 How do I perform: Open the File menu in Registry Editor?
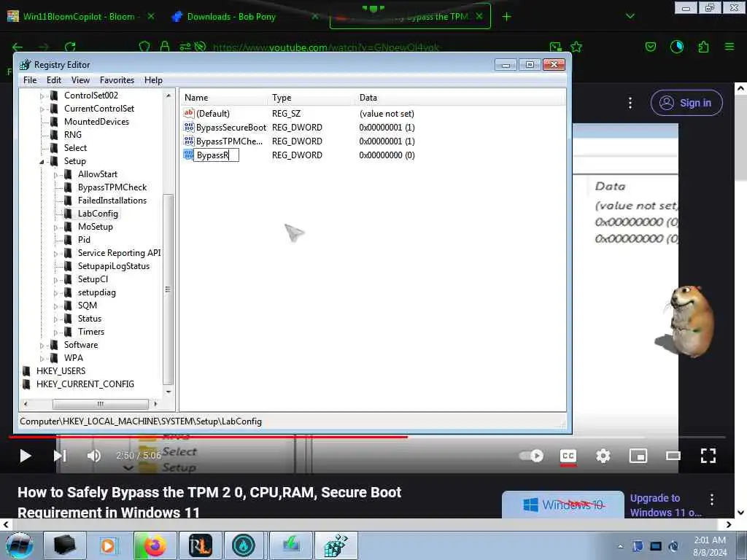[x=30, y=80]
